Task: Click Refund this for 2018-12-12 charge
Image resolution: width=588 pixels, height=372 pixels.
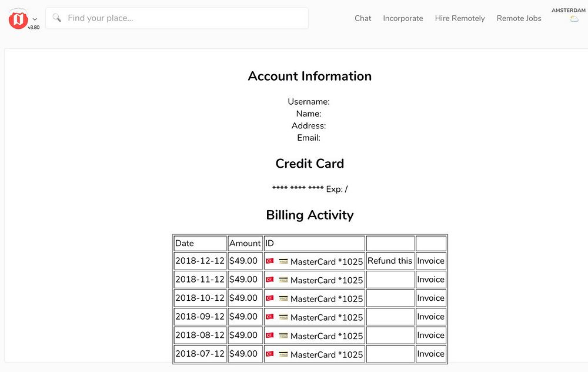Action: coord(390,261)
